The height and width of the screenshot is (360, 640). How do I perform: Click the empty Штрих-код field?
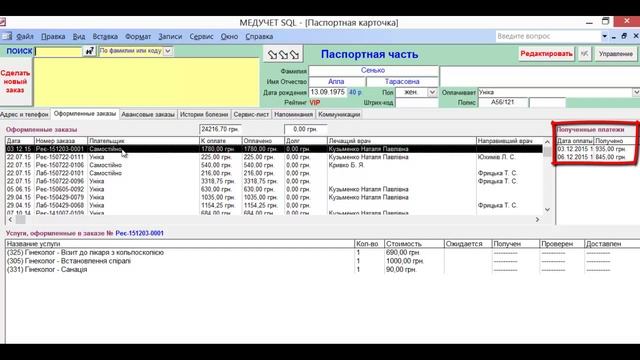(x=416, y=103)
